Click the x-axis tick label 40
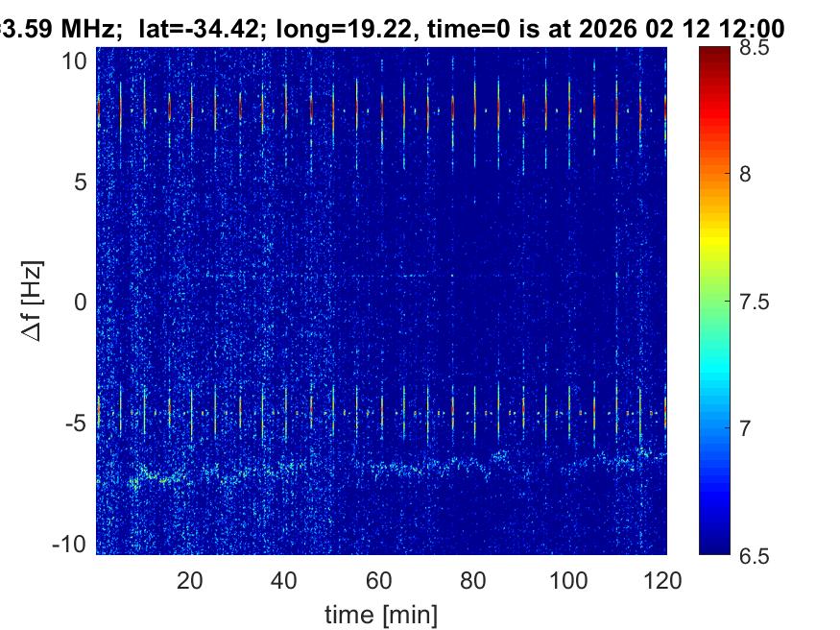Screen dimensions: 840x630 [x=284, y=579]
